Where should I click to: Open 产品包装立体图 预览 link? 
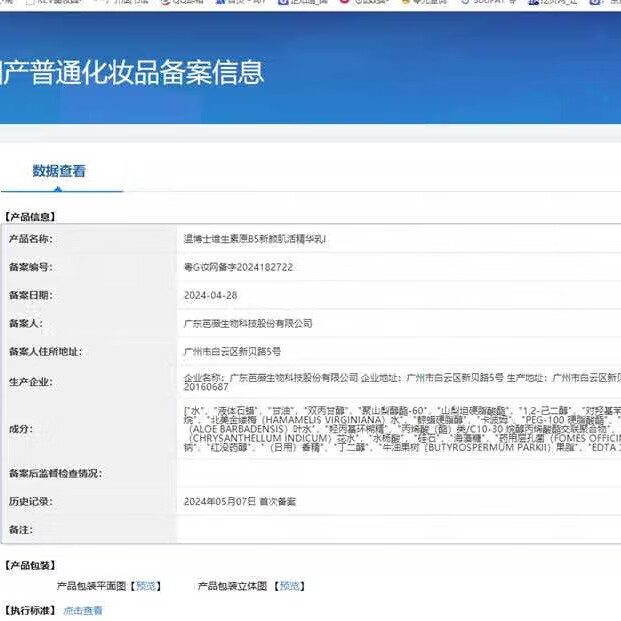(x=290, y=586)
